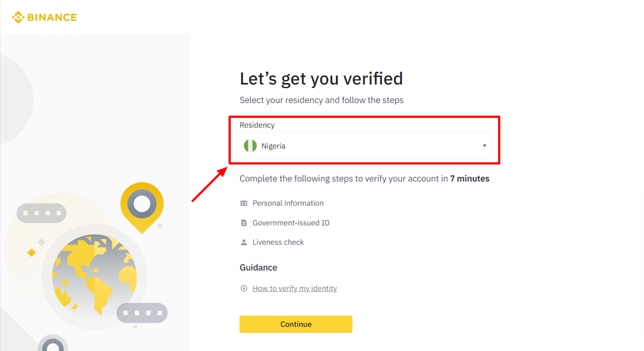Click the Binance logo icon
The width and height of the screenshot is (644, 351).
18,17
